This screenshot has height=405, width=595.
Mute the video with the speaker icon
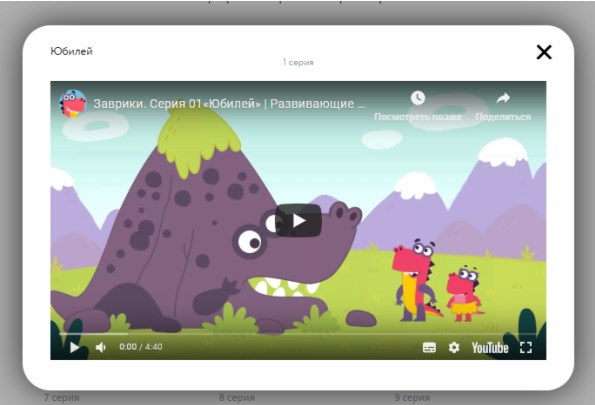[101, 347]
